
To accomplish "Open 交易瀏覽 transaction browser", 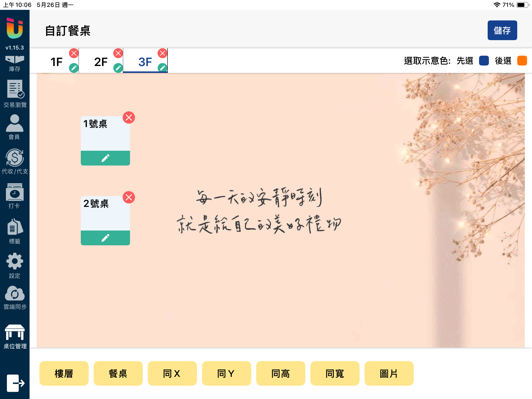I will pos(15,94).
